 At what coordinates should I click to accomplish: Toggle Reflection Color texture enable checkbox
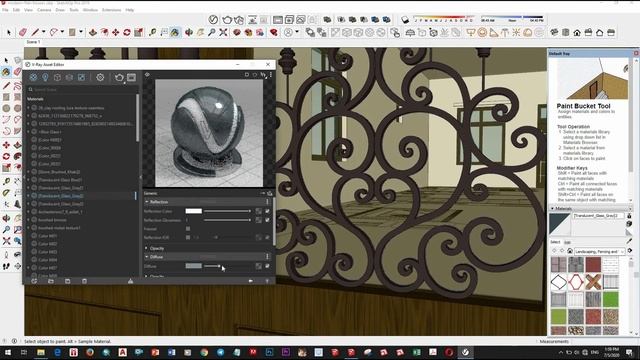click(267, 211)
